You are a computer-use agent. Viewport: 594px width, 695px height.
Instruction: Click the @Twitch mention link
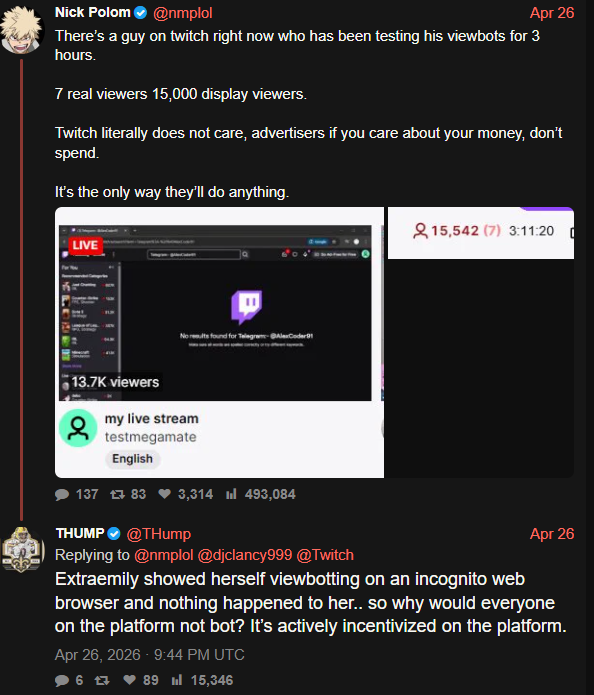325,555
